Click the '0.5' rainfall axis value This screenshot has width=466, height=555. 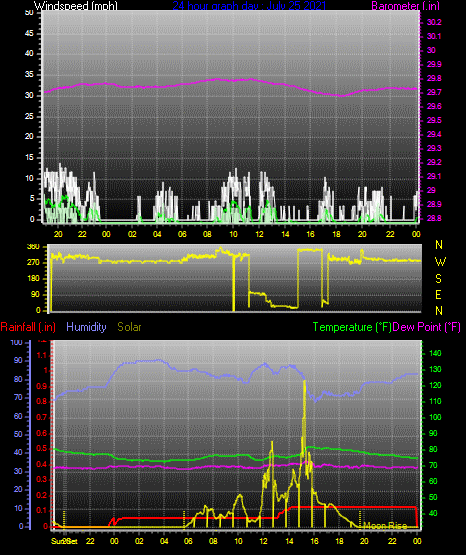pos(42,448)
